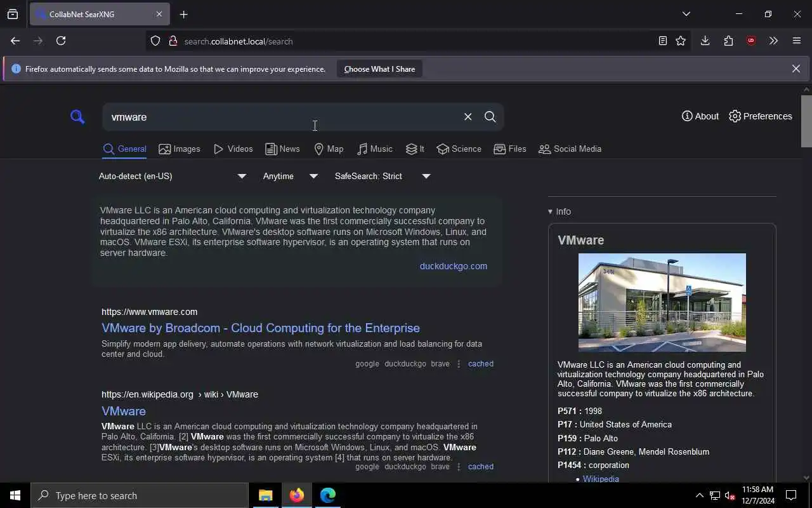Submit search with magnifier button
The image size is (812, 508).
pos(490,117)
